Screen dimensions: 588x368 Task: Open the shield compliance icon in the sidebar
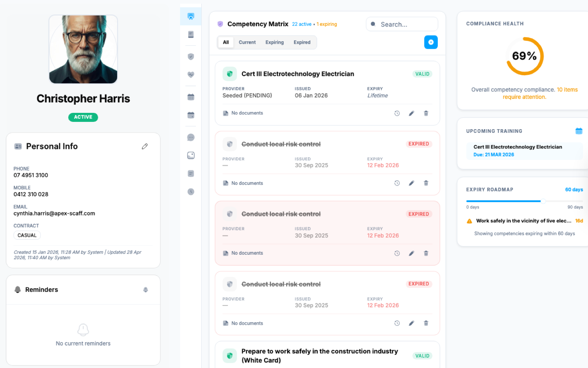point(190,56)
